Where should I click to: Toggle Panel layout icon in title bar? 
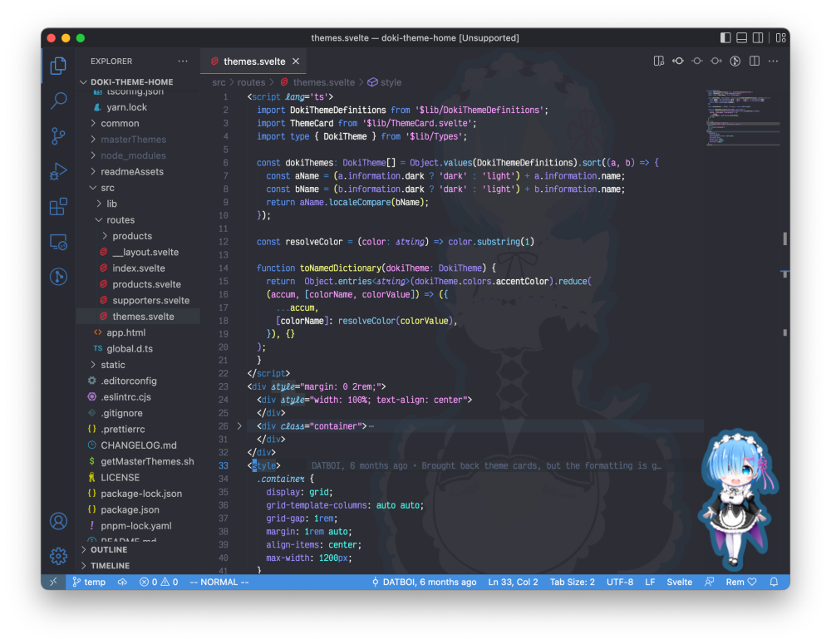click(x=742, y=37)
